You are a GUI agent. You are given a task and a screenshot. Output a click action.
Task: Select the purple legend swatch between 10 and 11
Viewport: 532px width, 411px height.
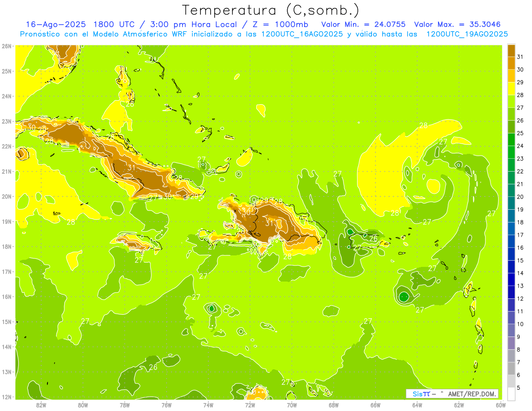click(x=511, y=318)
